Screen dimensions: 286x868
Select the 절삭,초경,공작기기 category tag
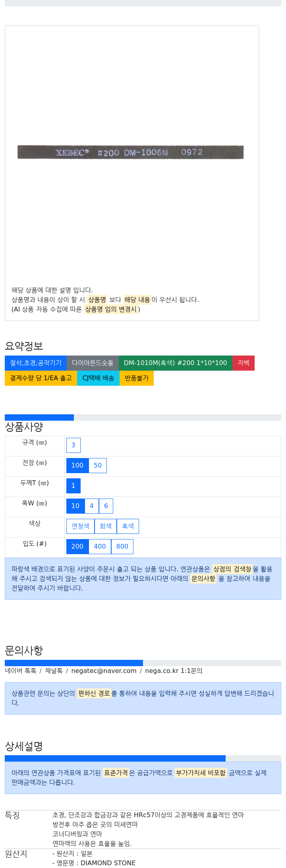36,363
